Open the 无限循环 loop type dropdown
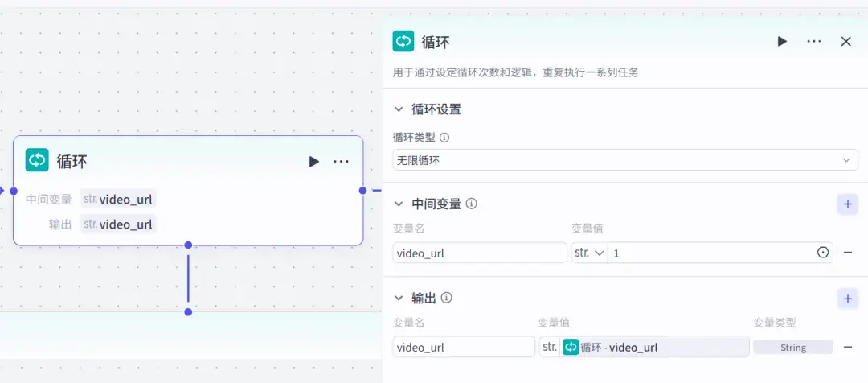This screenshot has width=868, height=383. 624,160
